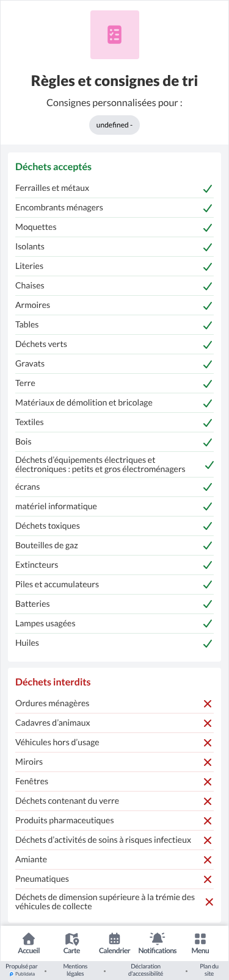This screenshot has height=980, width=229.
Task: Select the 'undefined -' location chip
Action: point(114,125)
